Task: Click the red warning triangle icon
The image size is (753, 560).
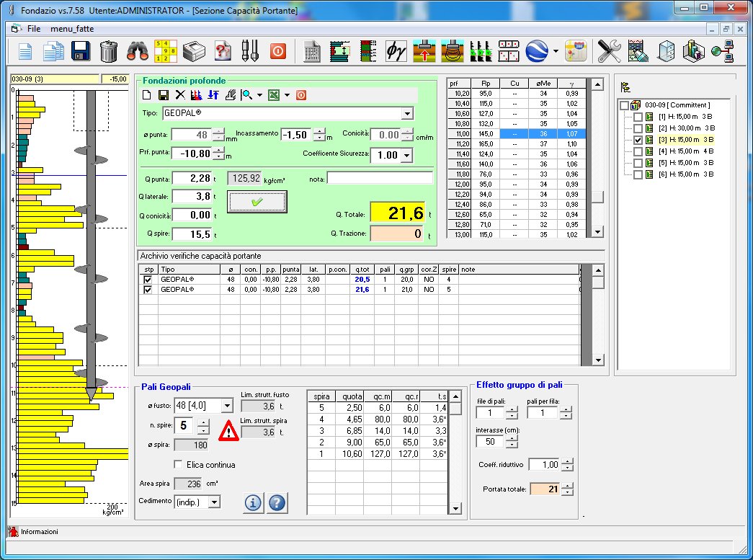Action: (228, 430)
